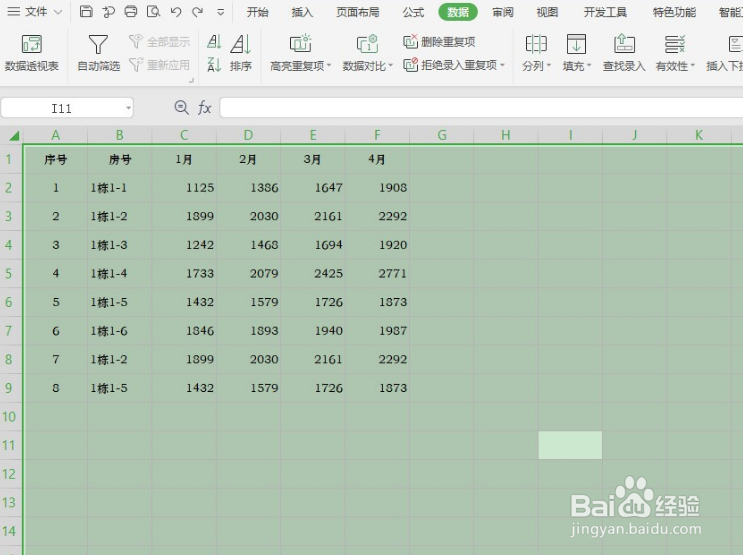This screenshot has height=555, width=743.
Task: Click the Save icon in quick toolbar
Action: pyautogui.click(x=86, y=11)
